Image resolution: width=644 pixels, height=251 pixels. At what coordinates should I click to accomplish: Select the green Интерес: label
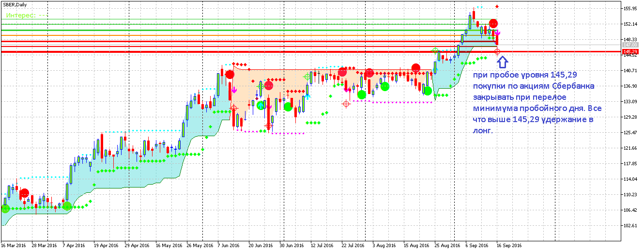tap(21, 16)
